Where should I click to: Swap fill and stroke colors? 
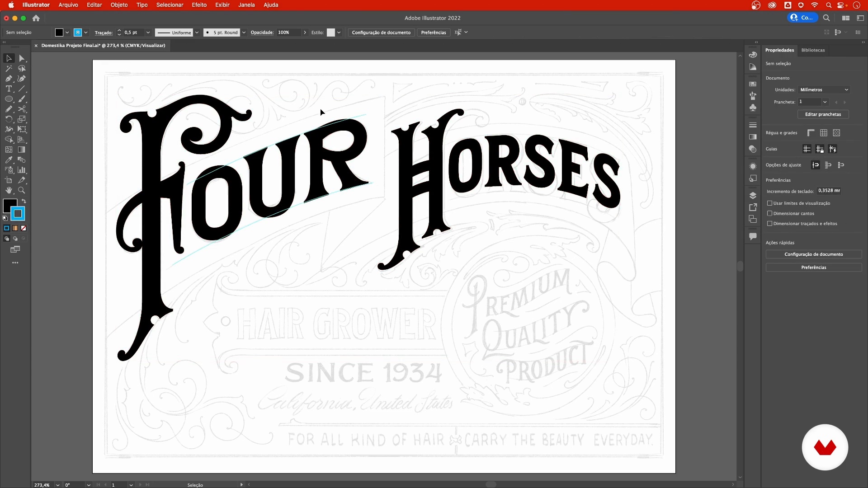(24, 201)
